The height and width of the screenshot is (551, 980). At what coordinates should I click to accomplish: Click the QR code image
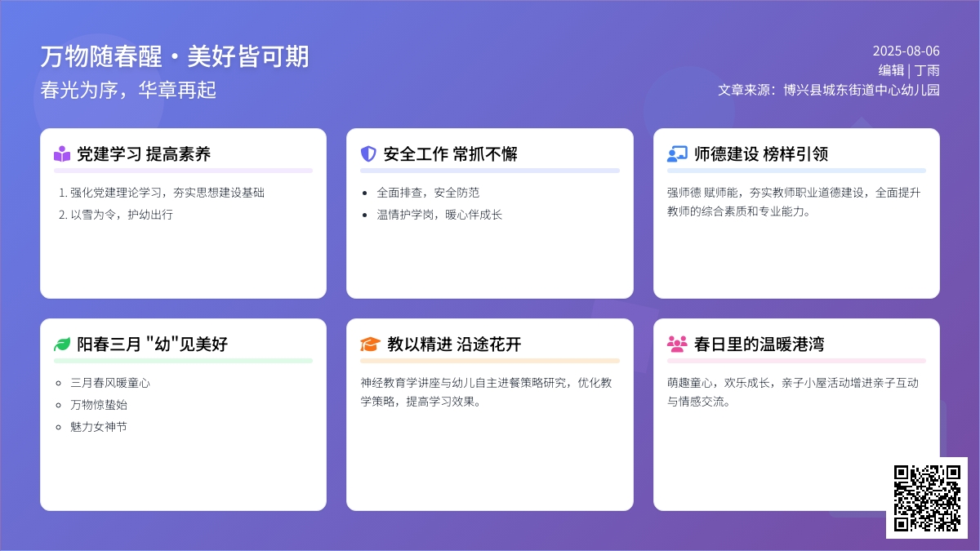coord(927,498)
